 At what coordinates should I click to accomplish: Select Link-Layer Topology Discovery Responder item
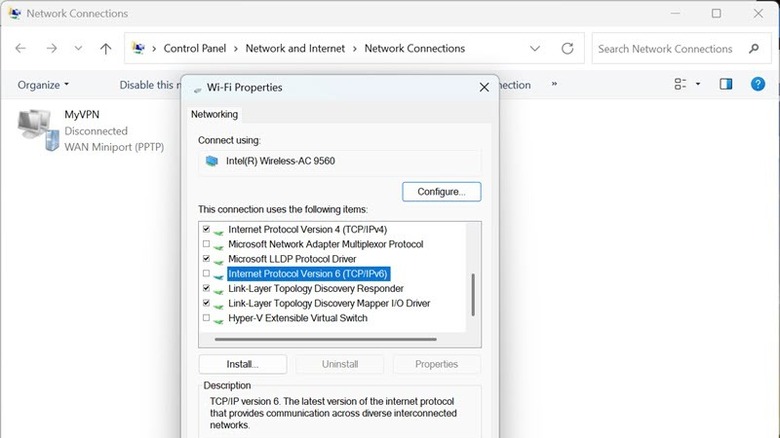point(316,289)
